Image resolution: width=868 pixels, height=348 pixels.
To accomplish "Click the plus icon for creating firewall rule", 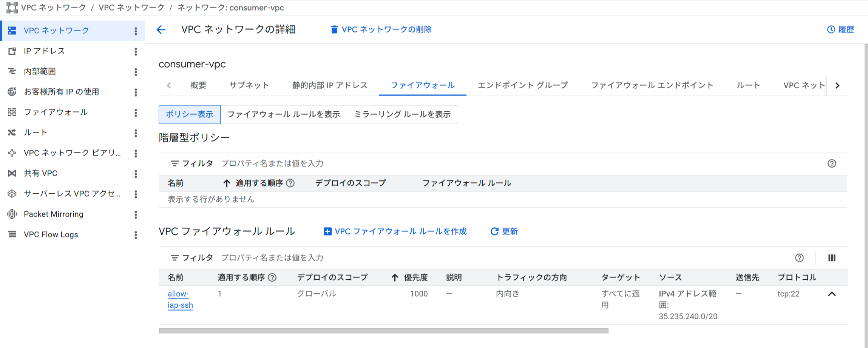I will point(327,231).
